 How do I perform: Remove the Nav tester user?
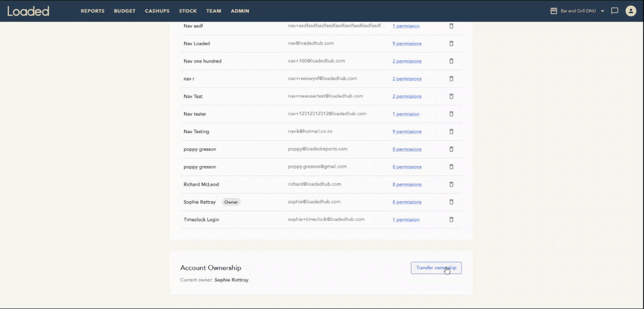point(451,114)
